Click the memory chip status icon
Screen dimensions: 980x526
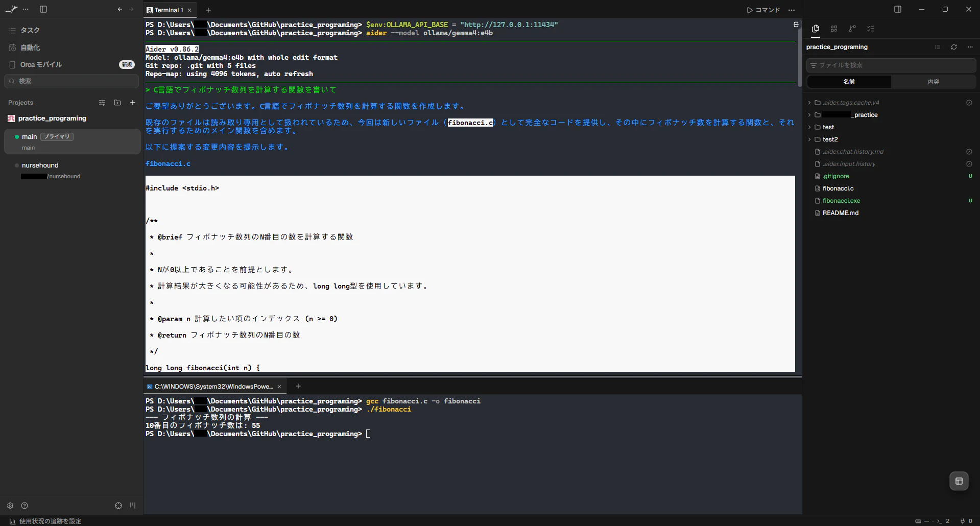tap(918, 521)
